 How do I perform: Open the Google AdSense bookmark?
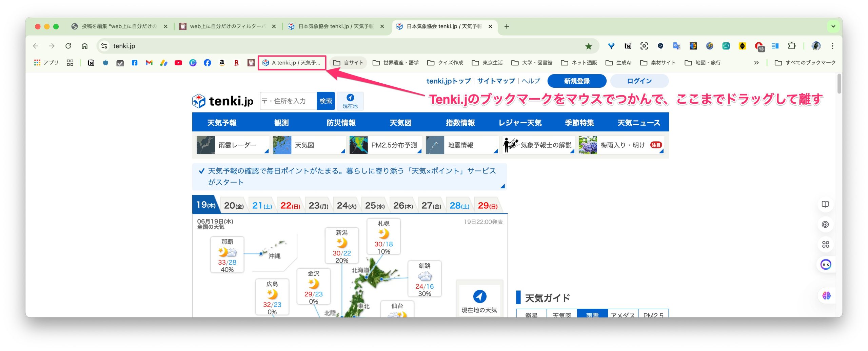[164, 63]
